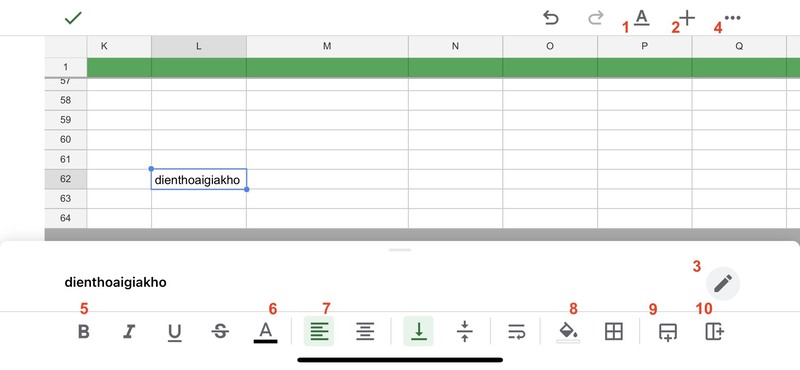Toggle underline formatting

pos(174,333)
